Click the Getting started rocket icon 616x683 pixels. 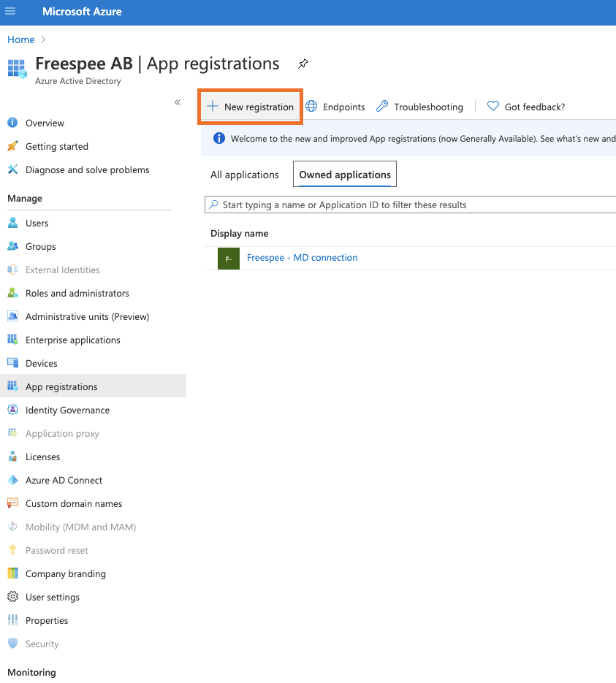[12, 146]
